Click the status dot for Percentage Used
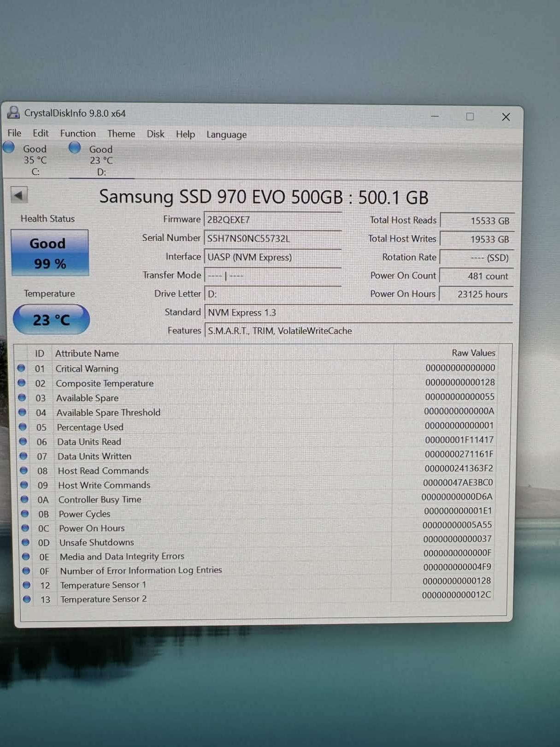The image size is (560, 747). 23,427
